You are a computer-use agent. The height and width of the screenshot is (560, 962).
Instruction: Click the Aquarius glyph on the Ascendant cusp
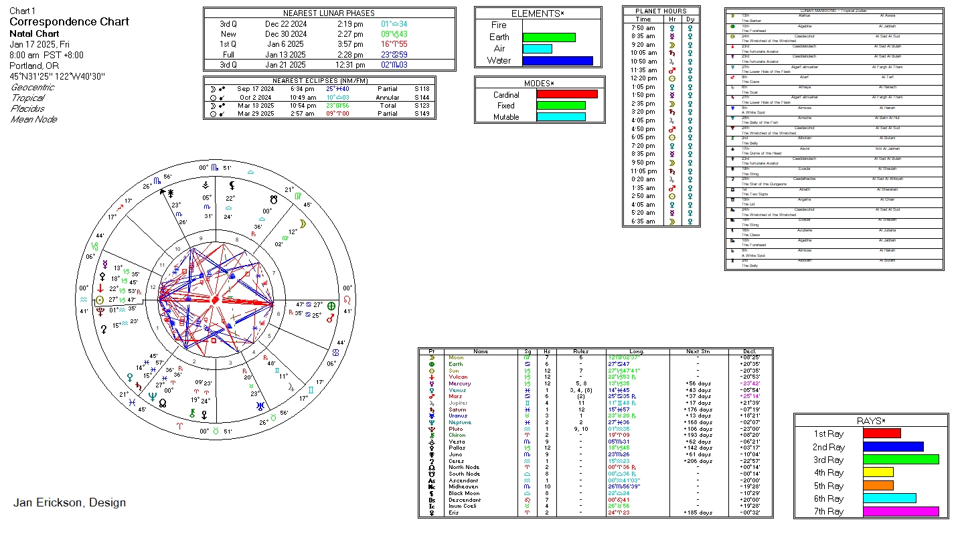tap(83, 300)
